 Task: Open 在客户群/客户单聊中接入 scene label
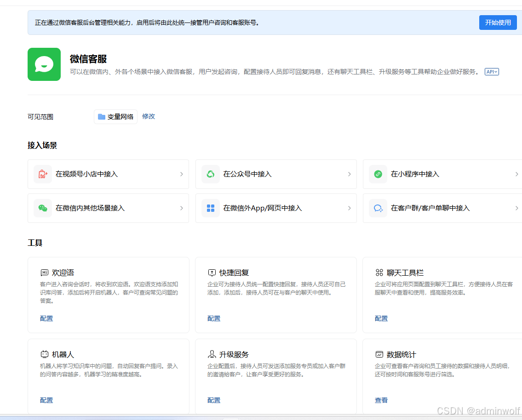[x=430, y=208]
